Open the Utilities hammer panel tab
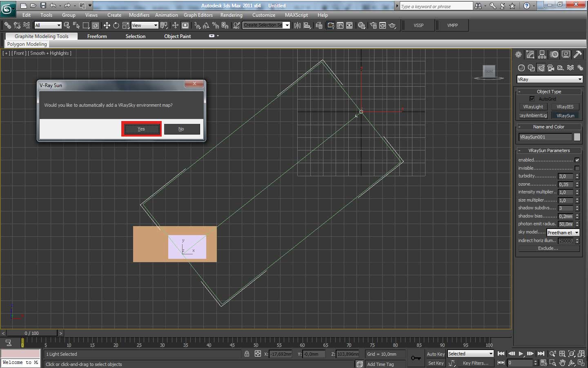This screenshot has height=368, width=588. [x=577, y=54]
